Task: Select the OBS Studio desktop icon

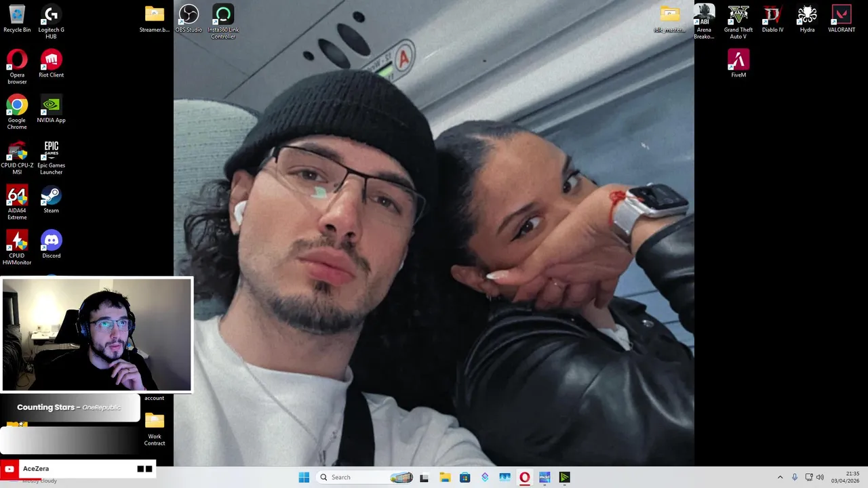Action: point(189,19)
